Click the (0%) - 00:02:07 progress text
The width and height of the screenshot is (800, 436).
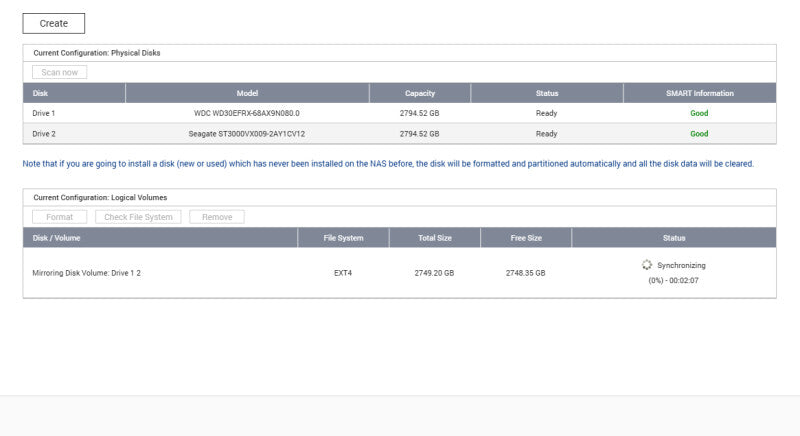tap(673, 280)
